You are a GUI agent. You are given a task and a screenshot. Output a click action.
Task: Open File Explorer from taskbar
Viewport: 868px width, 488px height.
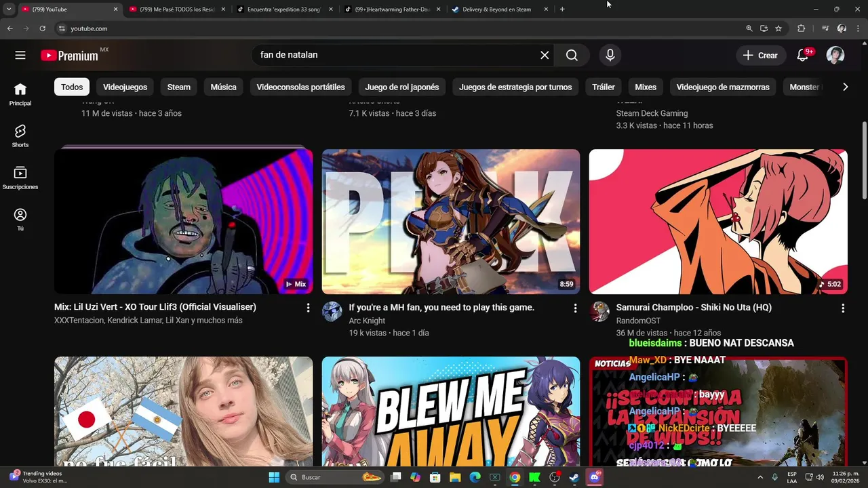point(455,477)
